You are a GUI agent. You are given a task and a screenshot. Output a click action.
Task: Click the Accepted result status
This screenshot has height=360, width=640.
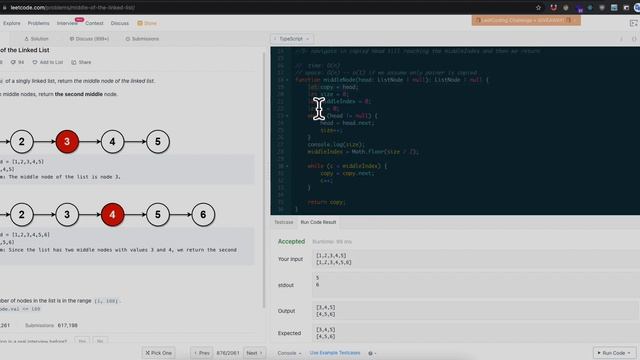[291, 242]
